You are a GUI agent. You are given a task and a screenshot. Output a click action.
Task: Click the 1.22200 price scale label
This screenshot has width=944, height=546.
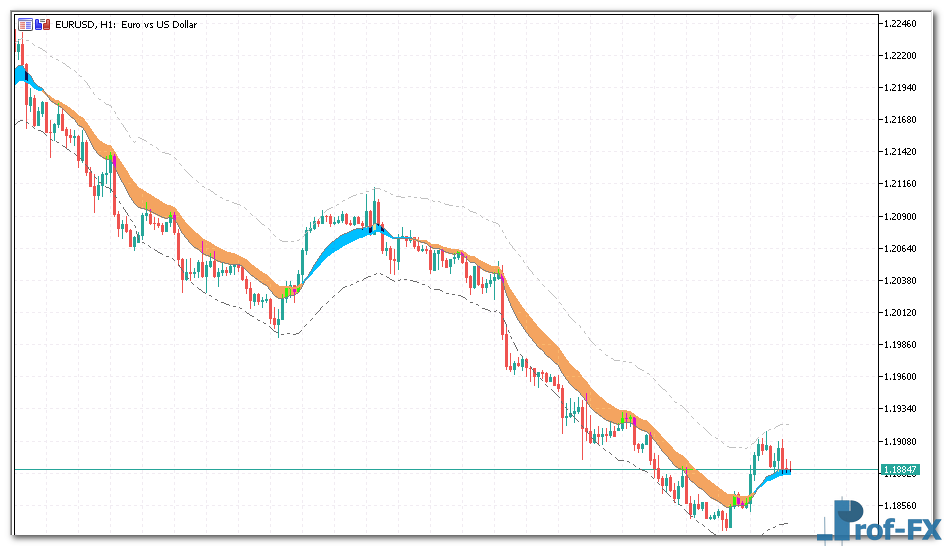(x=902, y=55)
